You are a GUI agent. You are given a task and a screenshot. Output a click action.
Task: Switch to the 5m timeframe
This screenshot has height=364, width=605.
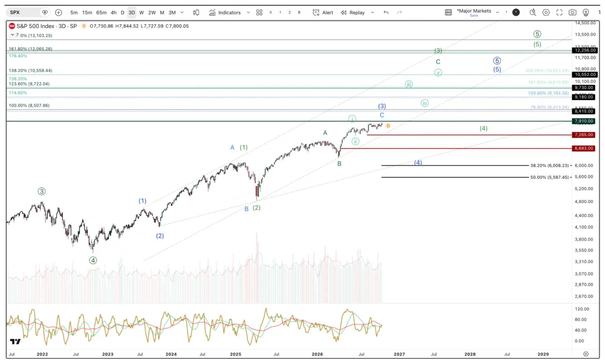click(x=74, y=12)
